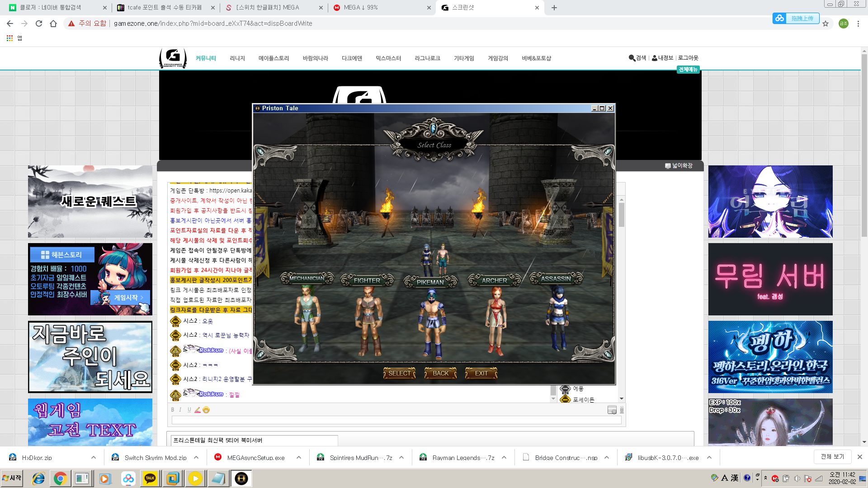Bookmark page with the star icon
The height and width of the screenshot is (488, 868).
[826, 23]
